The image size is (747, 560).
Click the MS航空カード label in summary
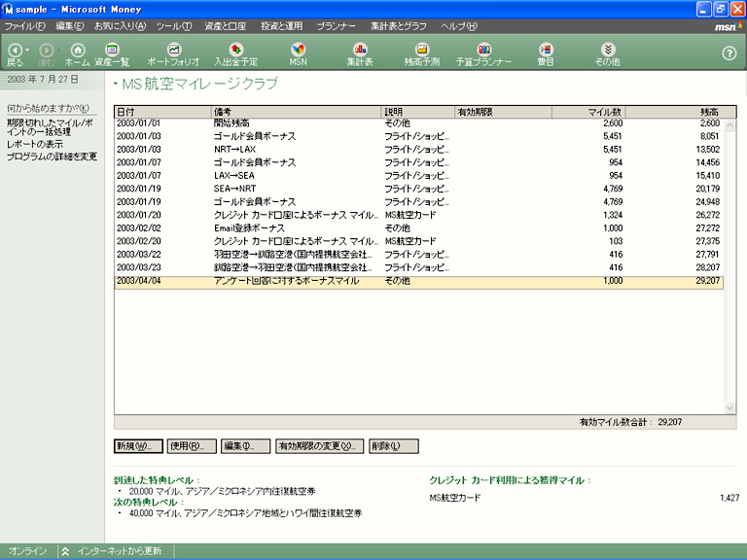tap(455, 498)
